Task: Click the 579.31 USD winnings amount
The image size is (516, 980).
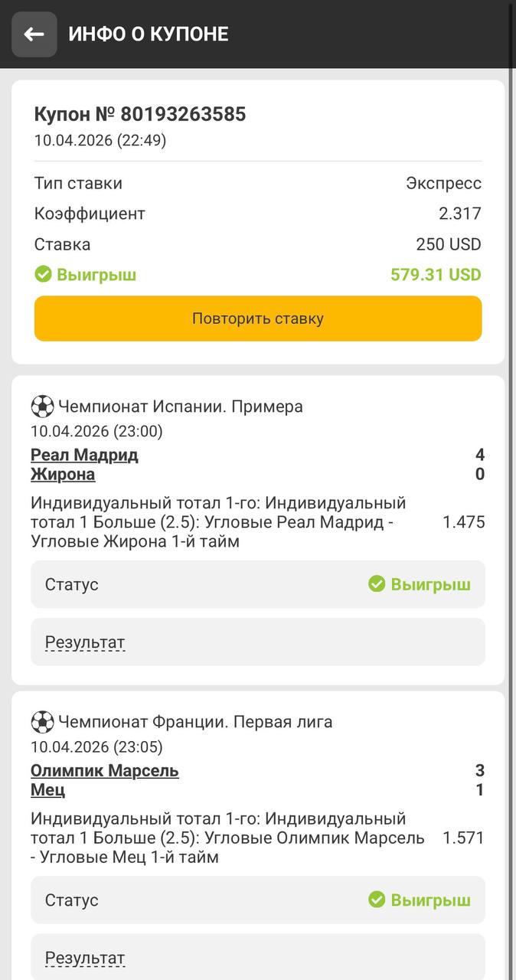Action: 436,274
